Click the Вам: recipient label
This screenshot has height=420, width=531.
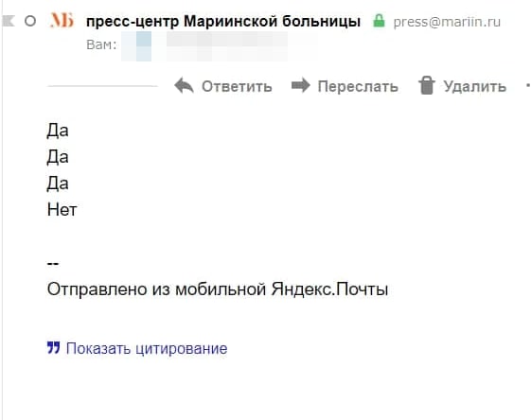101,44
